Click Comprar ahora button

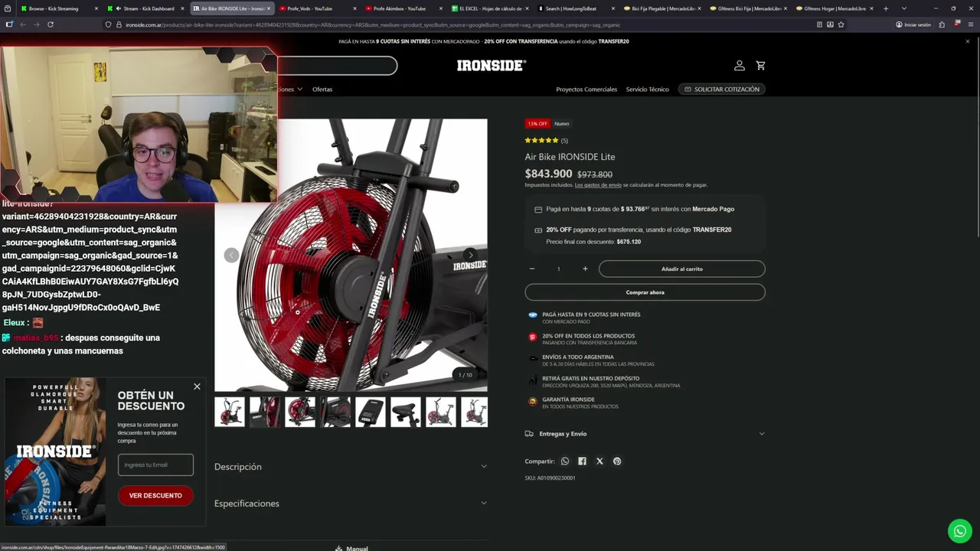(x=645, y=292)
